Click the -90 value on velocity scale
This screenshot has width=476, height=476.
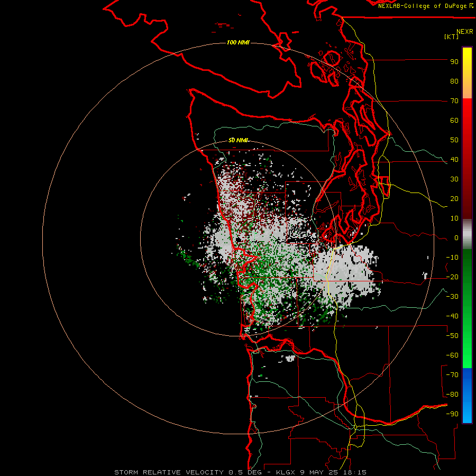click(x=452, y=414)
